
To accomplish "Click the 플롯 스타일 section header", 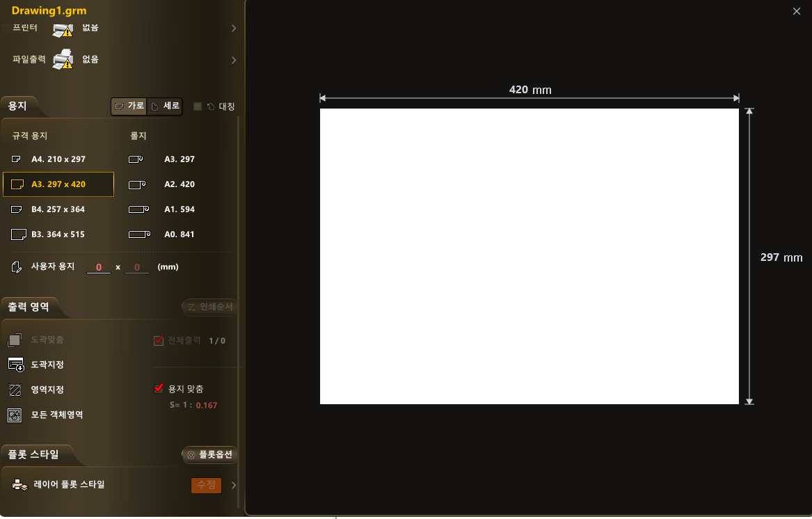I will (x=33, y=455).
